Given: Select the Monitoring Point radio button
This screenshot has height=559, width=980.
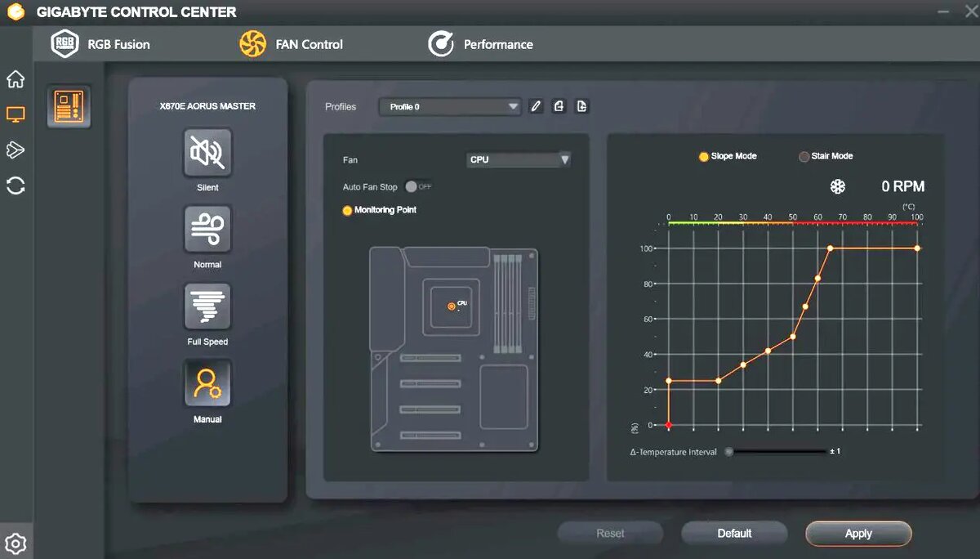Looking at the screenshot, I should tap(347, 211).
